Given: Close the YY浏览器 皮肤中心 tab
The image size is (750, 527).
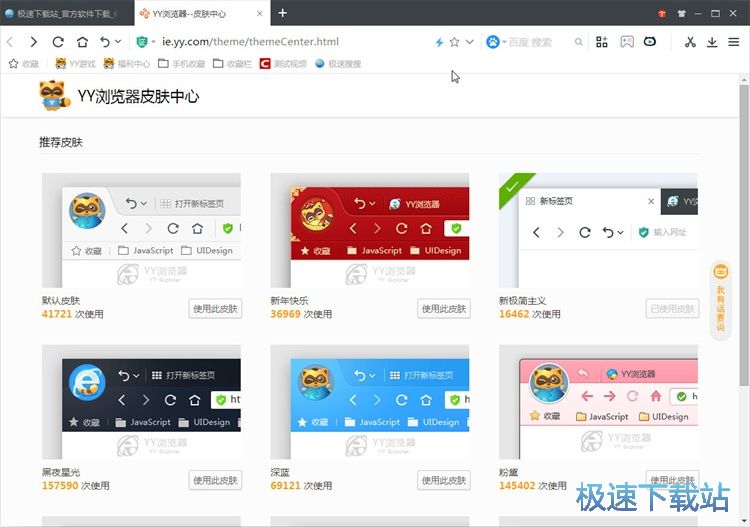Looking at the screenshot, I should click(x=260, y=13).
